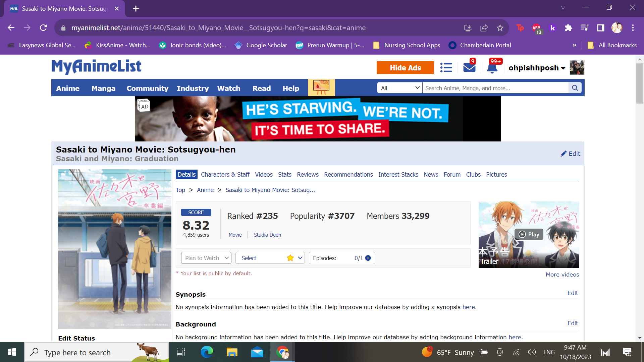Open the messages envelope icon

pyautogui.click(x=469, y=68)
